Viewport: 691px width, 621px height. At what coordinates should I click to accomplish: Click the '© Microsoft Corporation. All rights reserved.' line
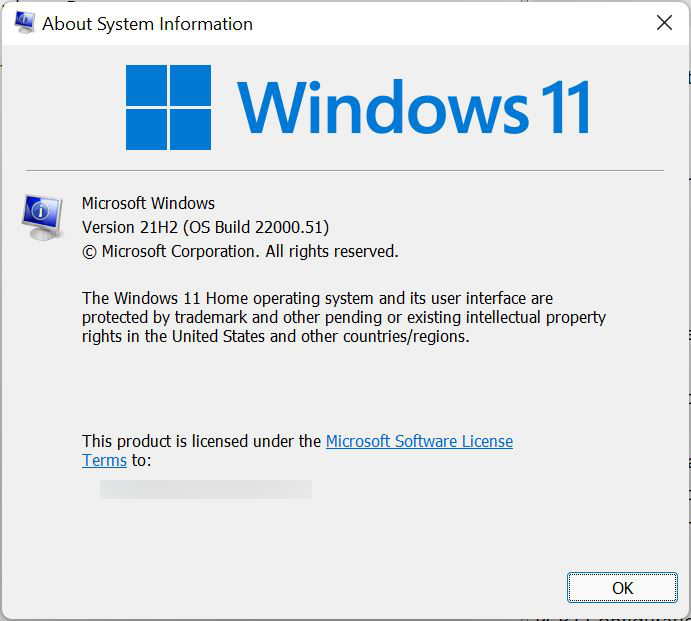pos(240,251)
